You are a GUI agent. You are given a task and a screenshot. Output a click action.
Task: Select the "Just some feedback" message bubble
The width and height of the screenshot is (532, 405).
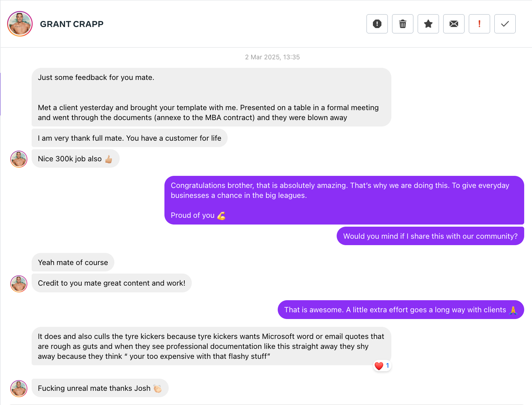(211, 97)
